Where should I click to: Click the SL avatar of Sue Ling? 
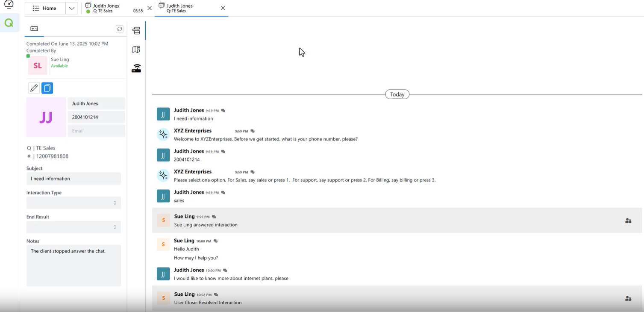(38, 66)
